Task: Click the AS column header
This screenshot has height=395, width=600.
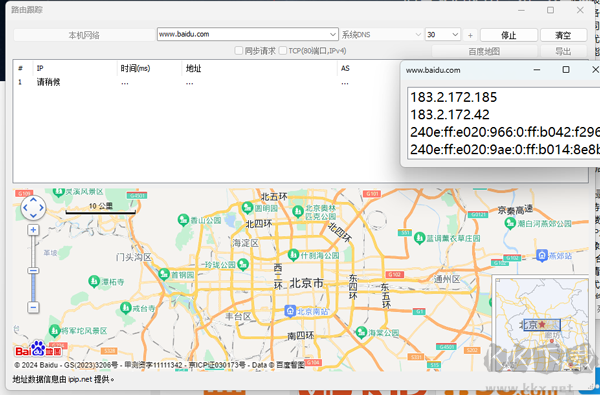Action: pos(345,68)
